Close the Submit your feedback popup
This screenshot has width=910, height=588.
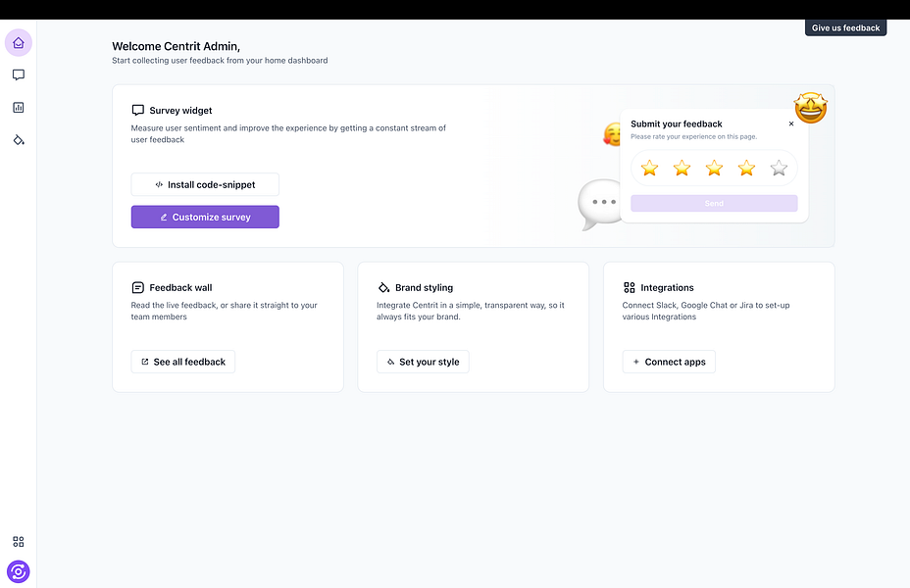(791, 124)
